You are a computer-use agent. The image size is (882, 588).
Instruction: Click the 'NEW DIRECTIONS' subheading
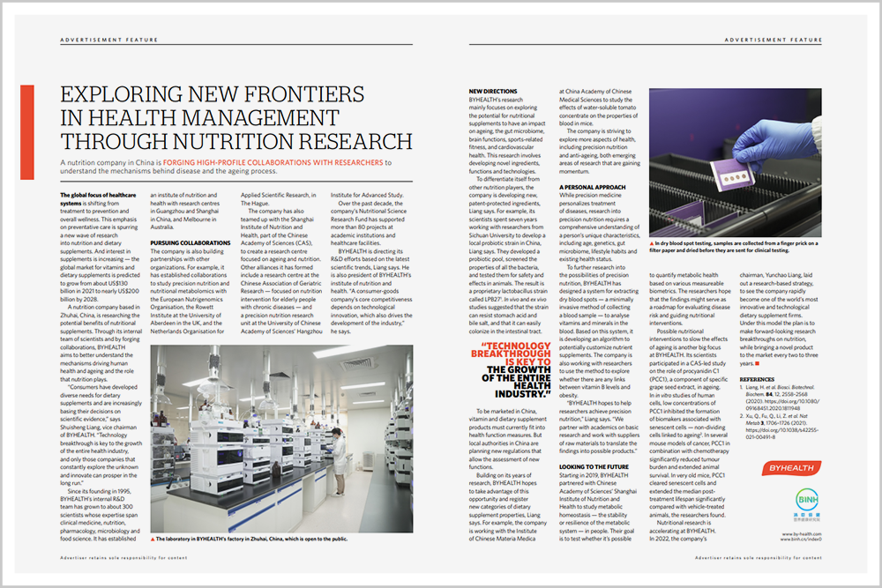(x=493, y=91)
